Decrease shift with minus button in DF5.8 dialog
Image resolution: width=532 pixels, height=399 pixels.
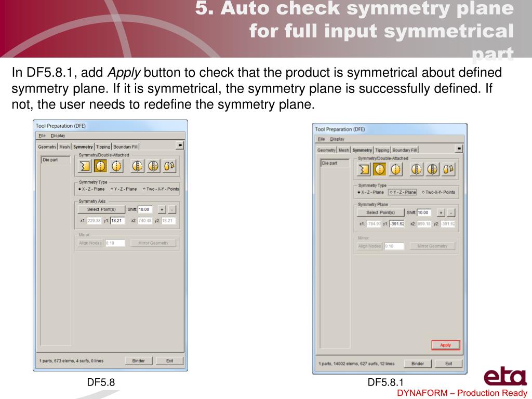click(172, 209)
